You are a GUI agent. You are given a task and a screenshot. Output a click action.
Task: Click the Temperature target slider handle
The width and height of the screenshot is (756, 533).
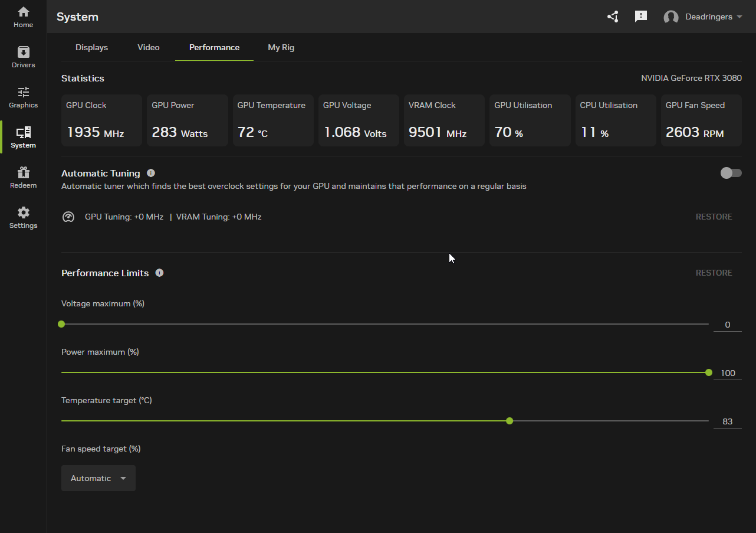coord(510,421)
